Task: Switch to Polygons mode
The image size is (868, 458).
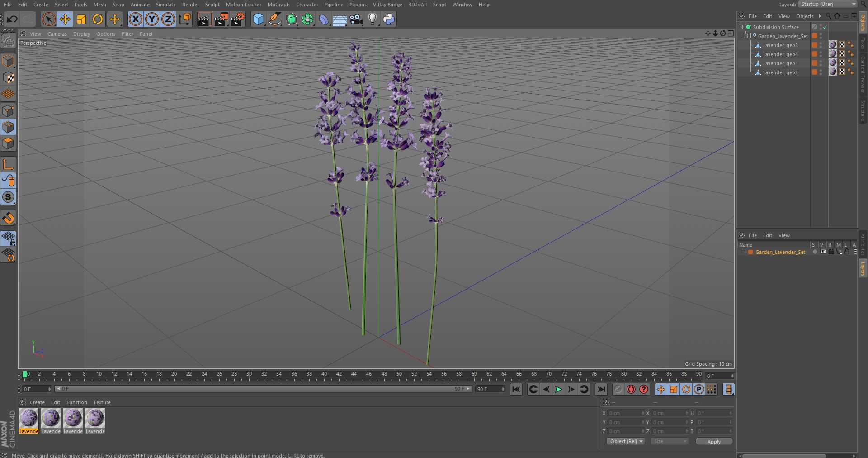Action: (8, 143)
